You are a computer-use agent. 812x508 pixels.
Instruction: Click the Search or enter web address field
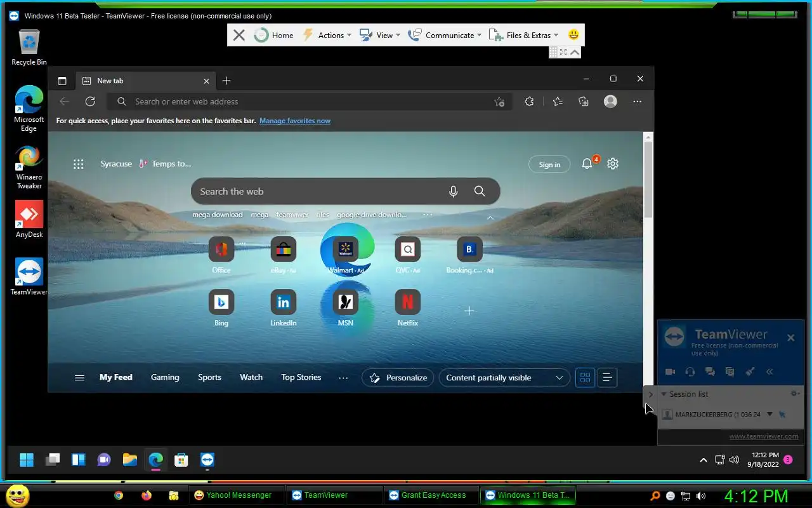(x=309, y=102)
